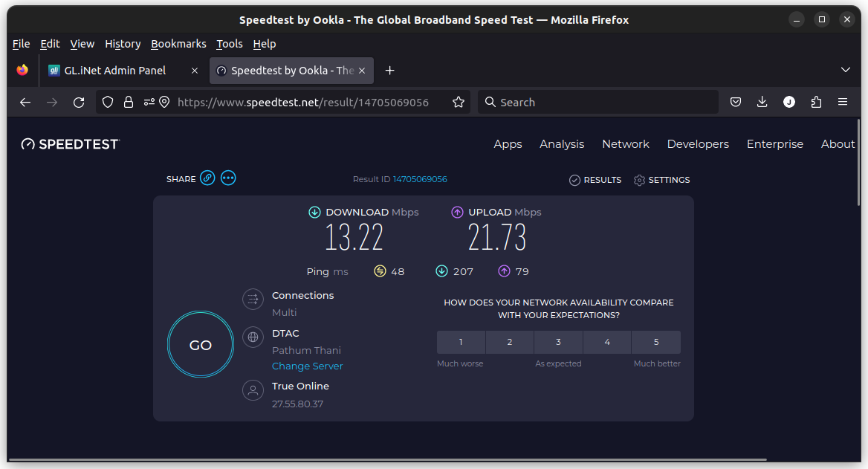The height and width of the screenshot is (469, 868).
Task: Open the Bookmarks menu
Action: (x=178, y=44)
